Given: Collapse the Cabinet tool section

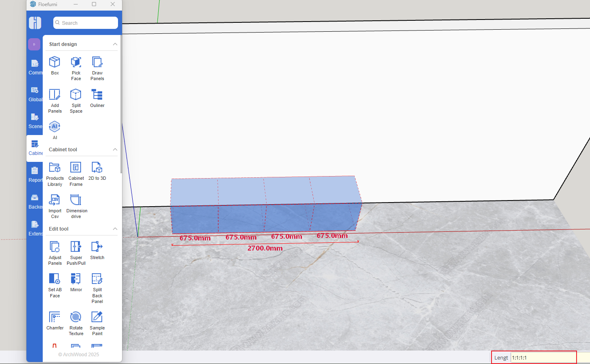Looking at the screenshot, I should (x=115, y=150).
